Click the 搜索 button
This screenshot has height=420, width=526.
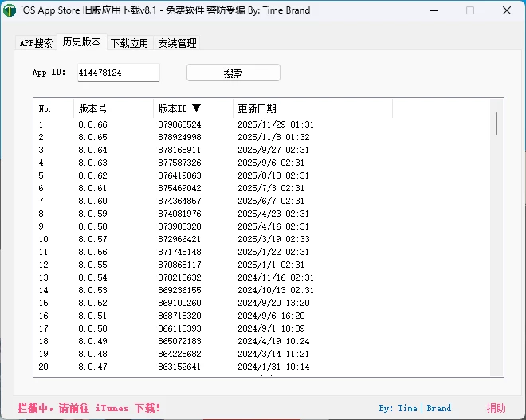(x=234, y=73)
